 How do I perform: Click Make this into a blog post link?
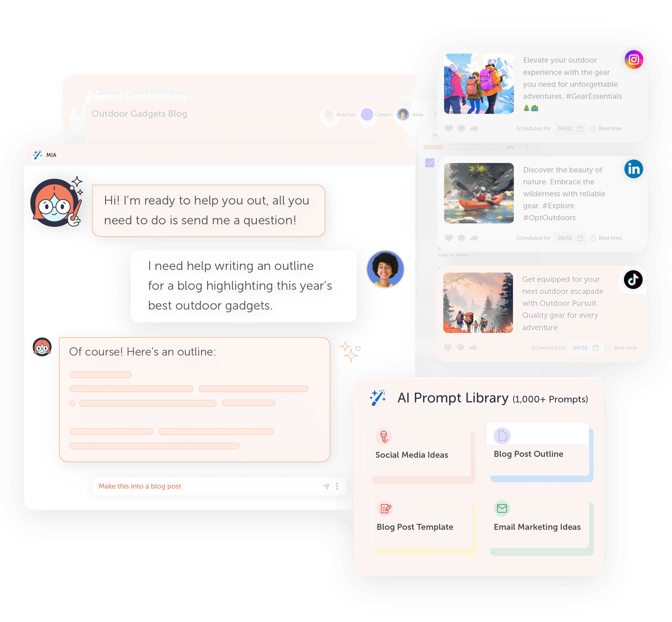(x=140, y=486)
